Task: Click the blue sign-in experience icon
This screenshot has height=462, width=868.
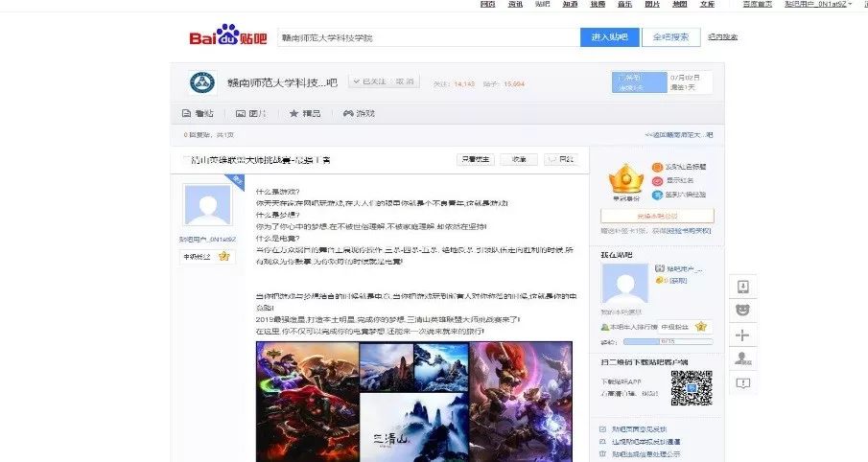Action: pyautogui.click(x=657, y=195)
